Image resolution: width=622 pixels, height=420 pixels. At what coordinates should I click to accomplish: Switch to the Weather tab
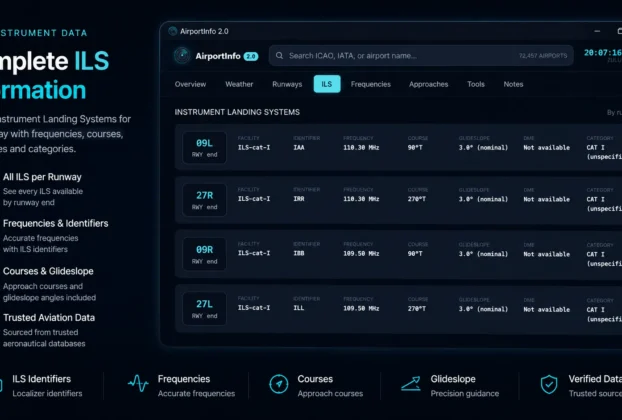[x=239, y=84]
